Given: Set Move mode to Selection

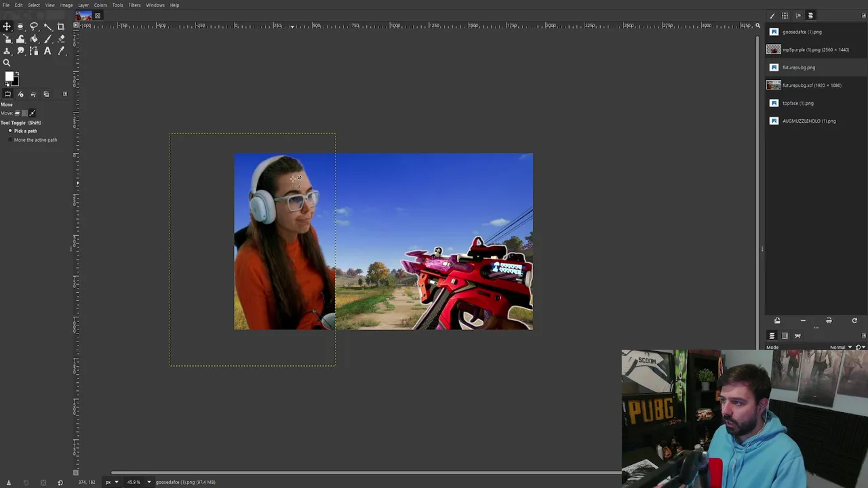Looking at the screenshot, I should tap(24, 113).
